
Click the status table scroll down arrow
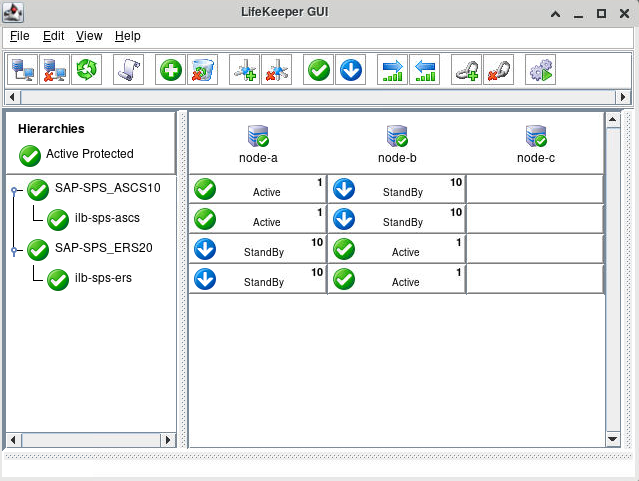click(x=613, y=439)
